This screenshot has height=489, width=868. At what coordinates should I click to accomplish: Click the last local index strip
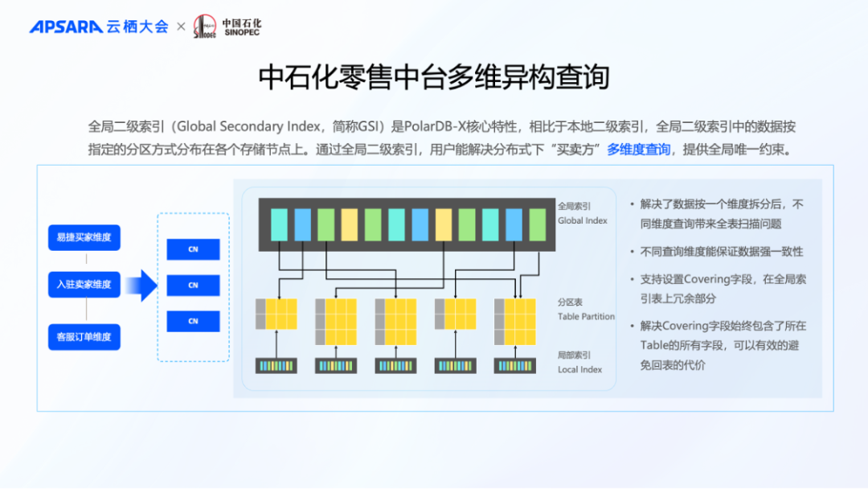(515, 365)
